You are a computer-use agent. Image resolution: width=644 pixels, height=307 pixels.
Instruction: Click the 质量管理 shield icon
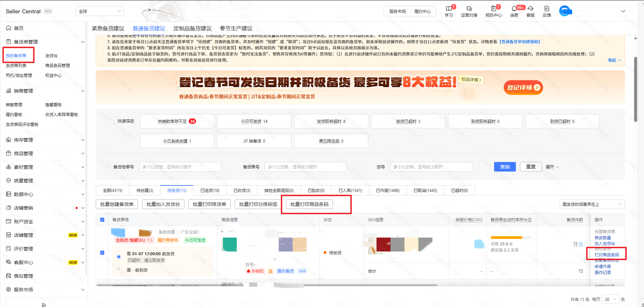(9, 180)
